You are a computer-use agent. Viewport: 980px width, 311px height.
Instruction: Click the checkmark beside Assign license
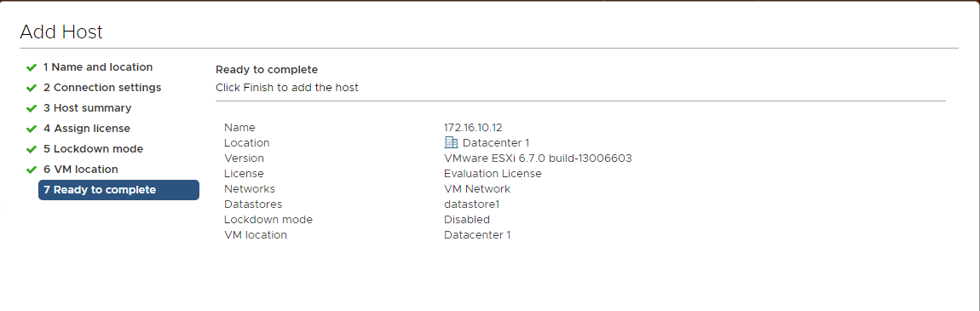tap(32, 130)
